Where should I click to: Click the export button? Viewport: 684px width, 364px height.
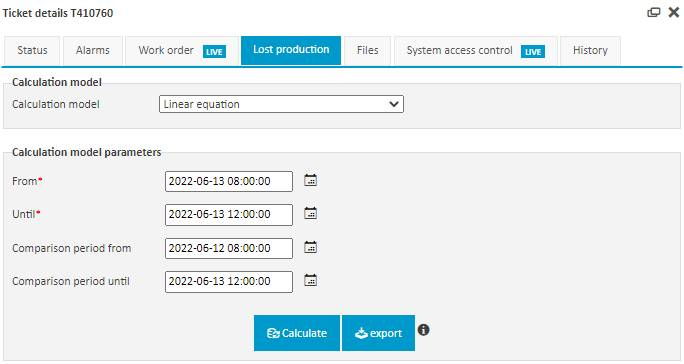pyautogui.click(x=378, y=333)
